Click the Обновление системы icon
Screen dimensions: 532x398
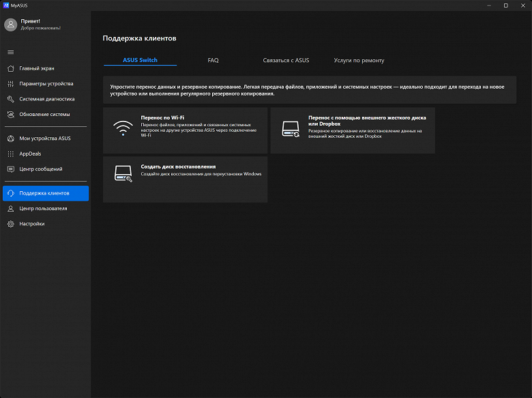point(10,114)
